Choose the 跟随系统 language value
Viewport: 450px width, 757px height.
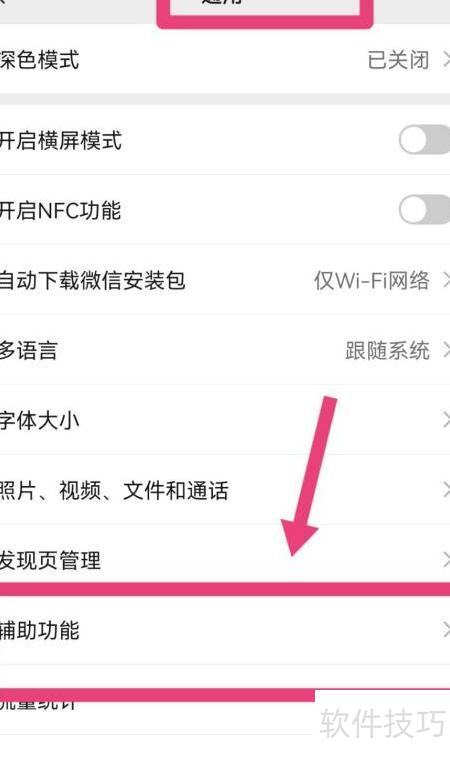(387, 350)
